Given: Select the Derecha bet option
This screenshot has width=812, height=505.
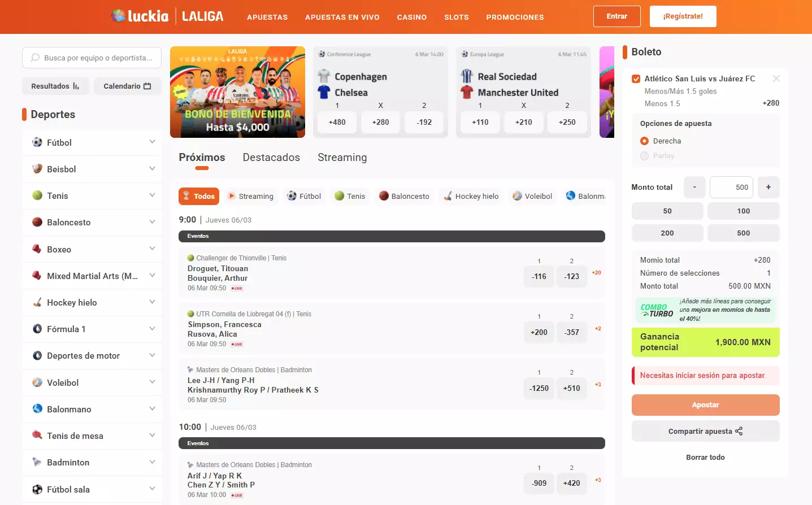Looking at the screenshot, I should click(x=644, y=141).
